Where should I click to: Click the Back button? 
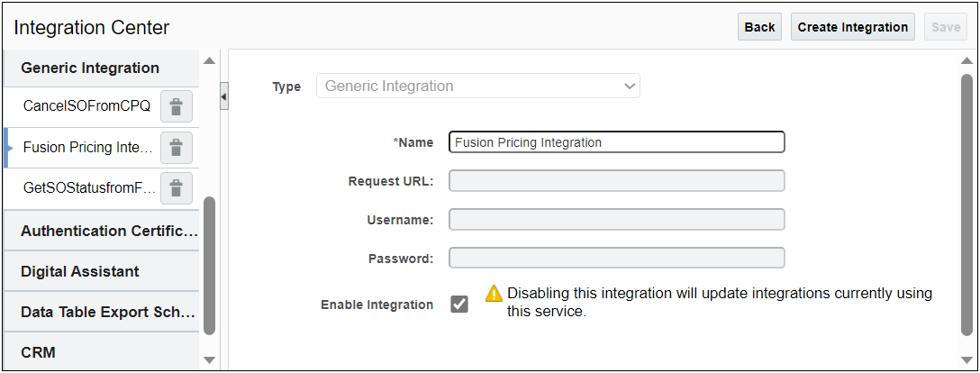(759, 27)
